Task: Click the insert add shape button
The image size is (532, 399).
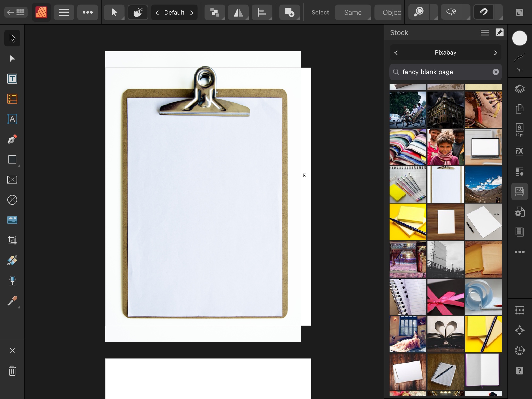Action: 290,12
